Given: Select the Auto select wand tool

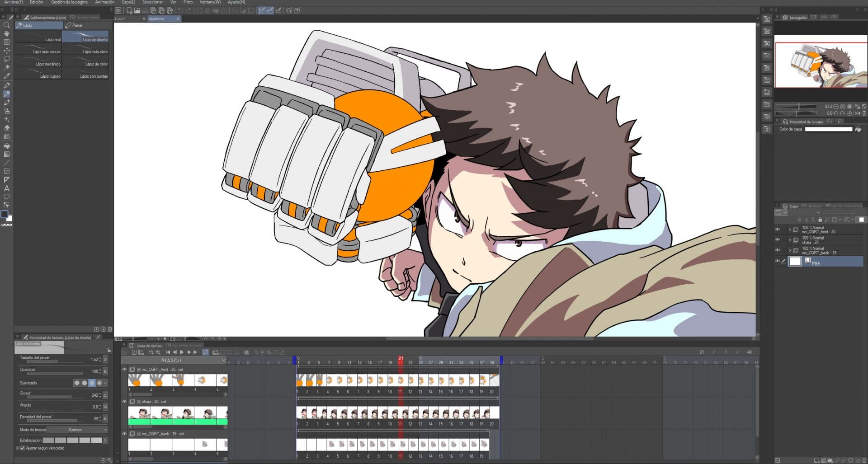Looking at the screenshot, I should tap(7, 67).
